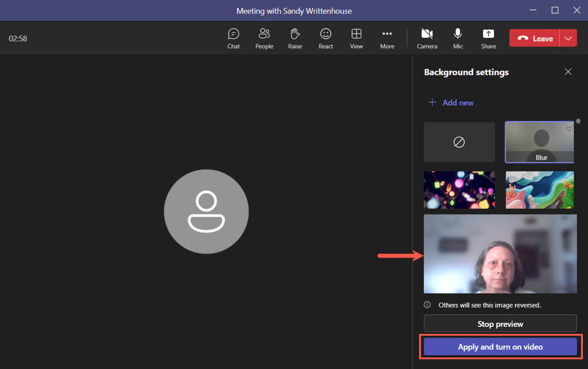Image resolution: width=588 pixels, height=369 pixels.
Task: Open the React emoji menu
Action: coord(326,38)
